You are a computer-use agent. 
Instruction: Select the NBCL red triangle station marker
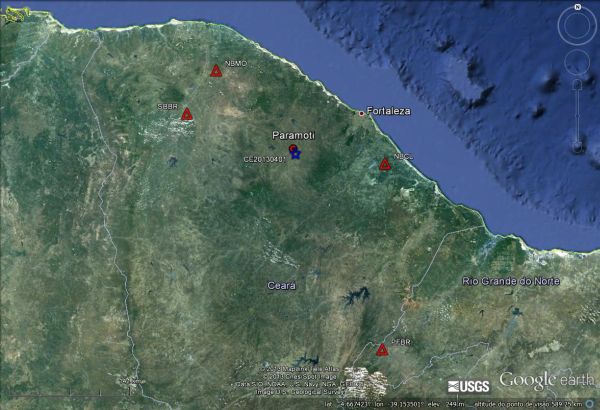(x=385, y=165)
